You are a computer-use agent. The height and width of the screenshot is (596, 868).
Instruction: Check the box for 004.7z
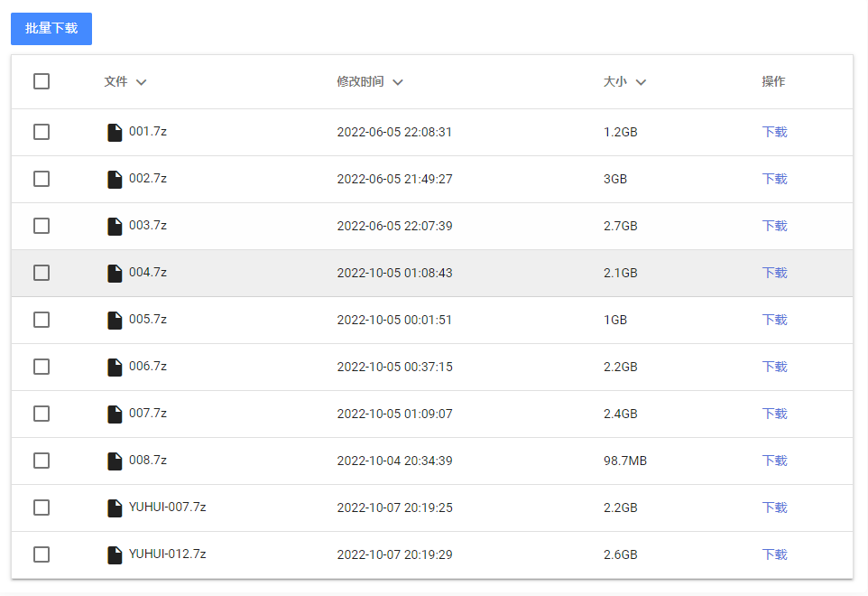[42, 273]
